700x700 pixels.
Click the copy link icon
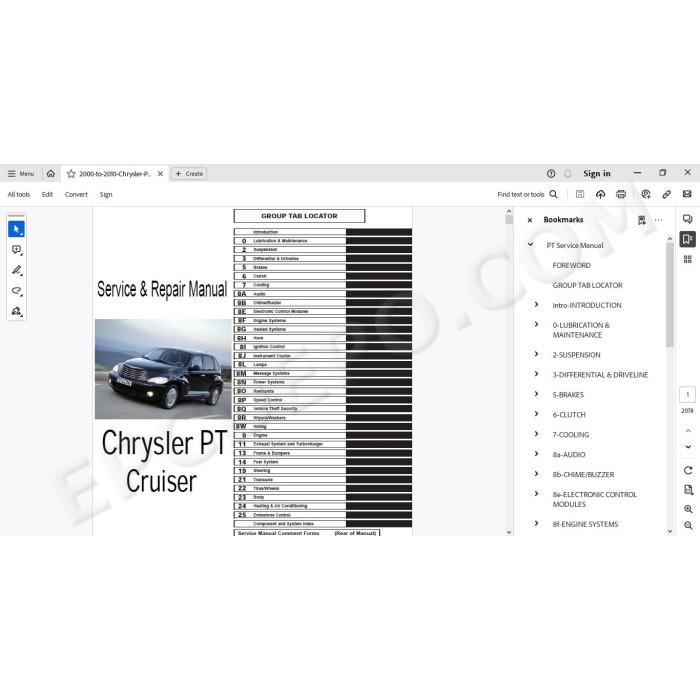click(x=667, y=194)
